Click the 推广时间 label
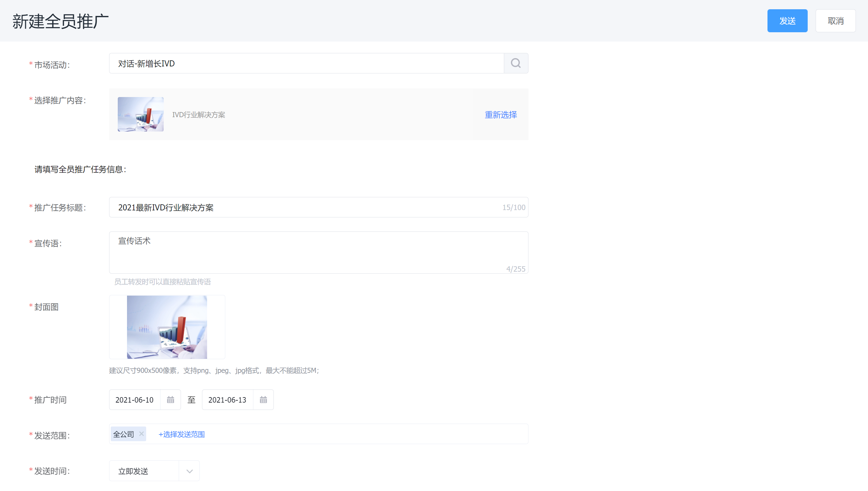 tap(50, 400)
